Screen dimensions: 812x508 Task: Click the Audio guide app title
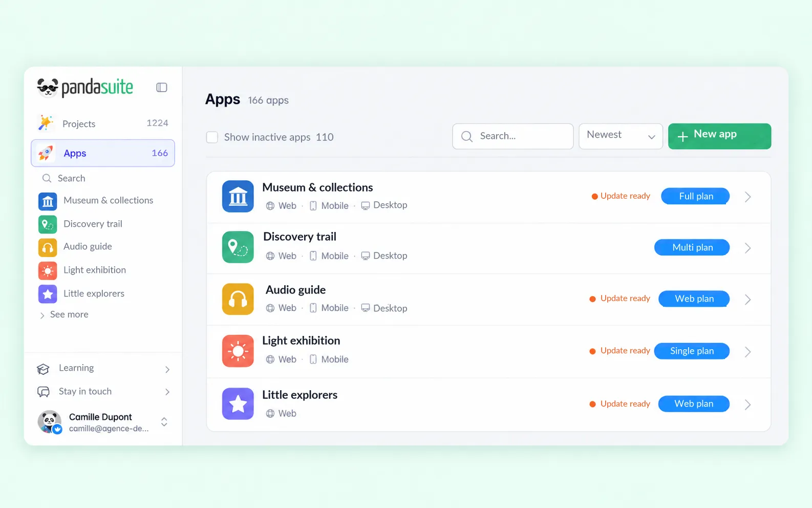[295, 290]
